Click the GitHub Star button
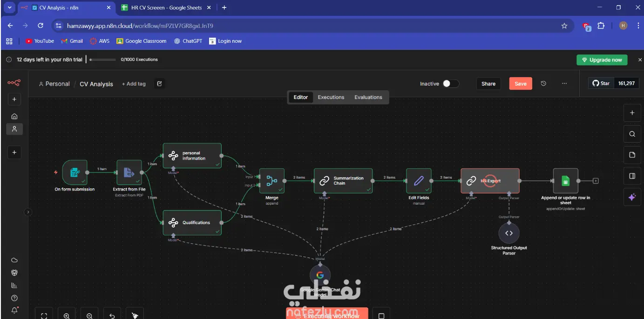The width and height of the screenshot is (644, 319). pos(601,83)
